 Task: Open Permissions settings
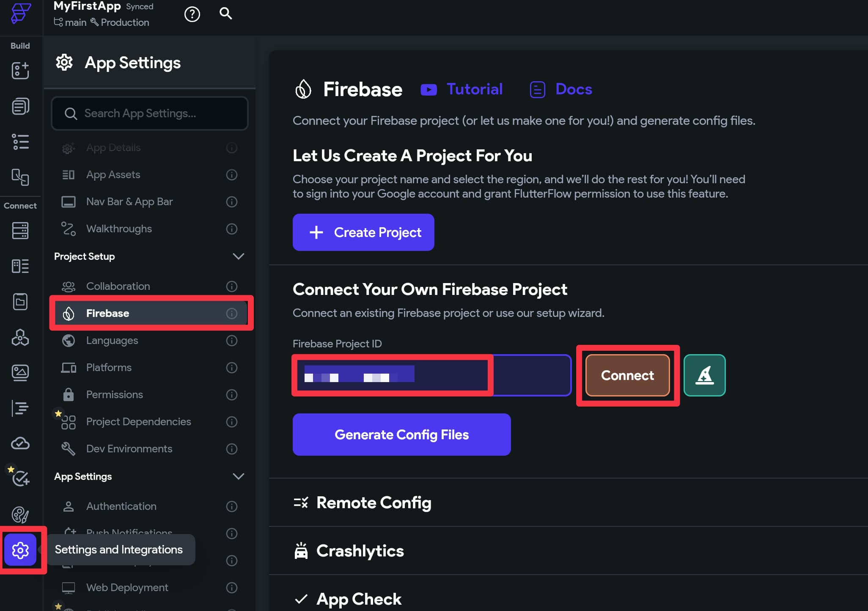point(149,395)
